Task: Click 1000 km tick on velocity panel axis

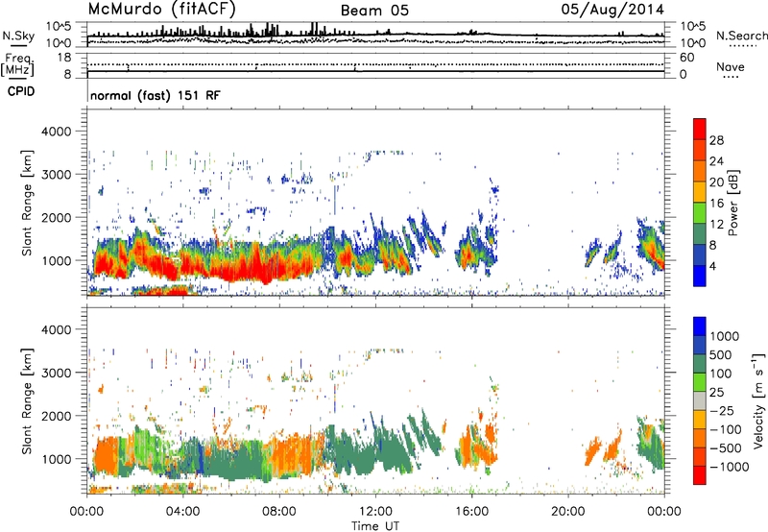Action: tap(57, 459)
